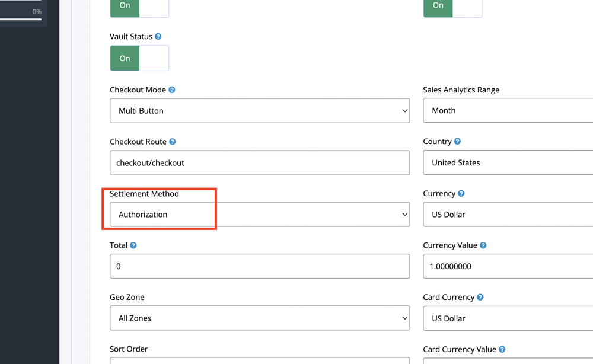Open the Card Currency dropdown
The height and width of the screenshot is (364, 593).
coord(508,318)
